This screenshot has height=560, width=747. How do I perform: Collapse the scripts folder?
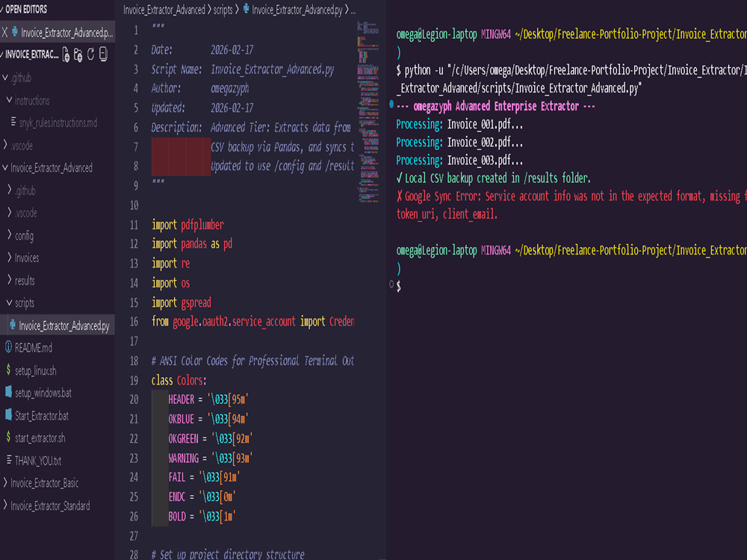[x=9, y=302]
